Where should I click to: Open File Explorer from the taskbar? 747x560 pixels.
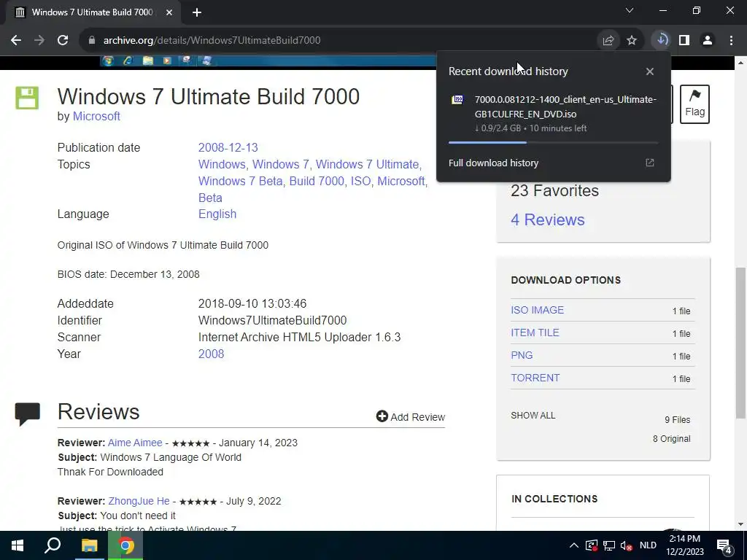(89, 545)
